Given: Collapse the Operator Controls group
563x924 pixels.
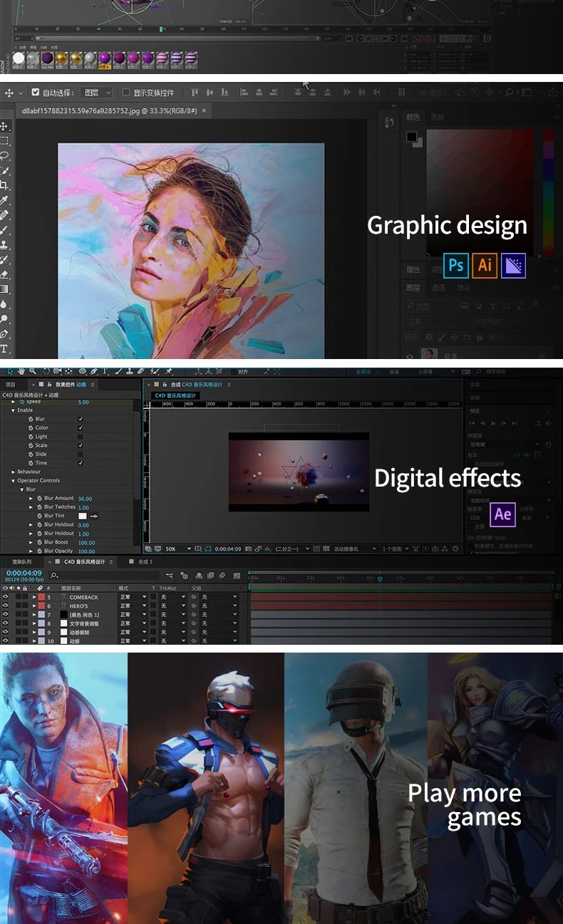Looking at the screenshot, I should coord(13,481).
